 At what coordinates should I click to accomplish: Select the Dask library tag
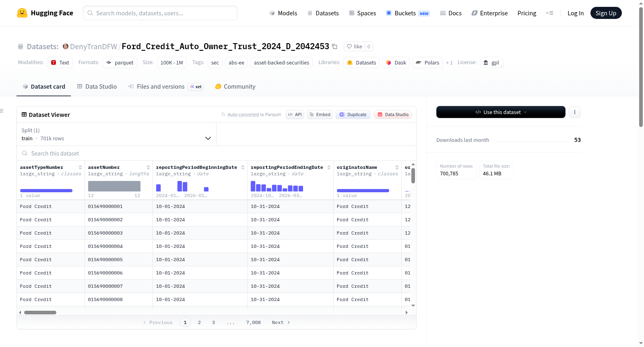point(396,62)
